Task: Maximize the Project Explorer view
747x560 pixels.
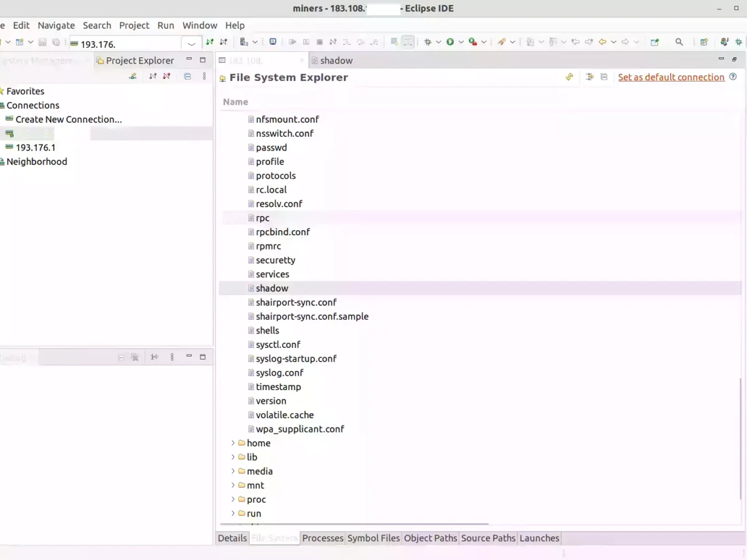Action: [x=202, y=60]
